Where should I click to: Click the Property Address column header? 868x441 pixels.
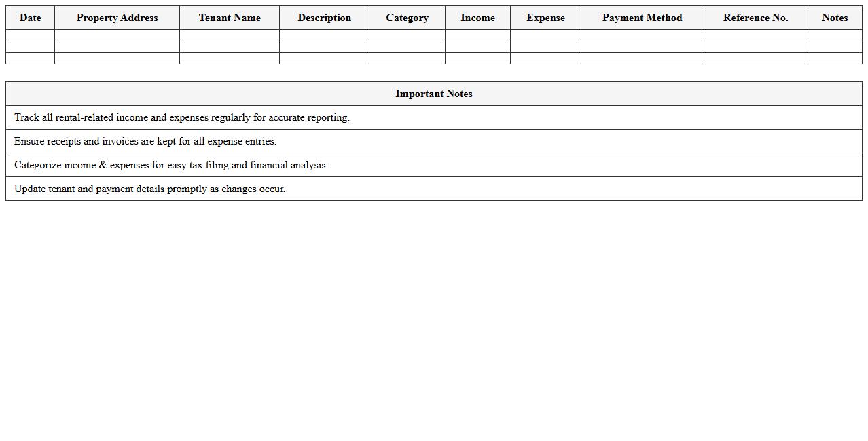click(116, 18)
